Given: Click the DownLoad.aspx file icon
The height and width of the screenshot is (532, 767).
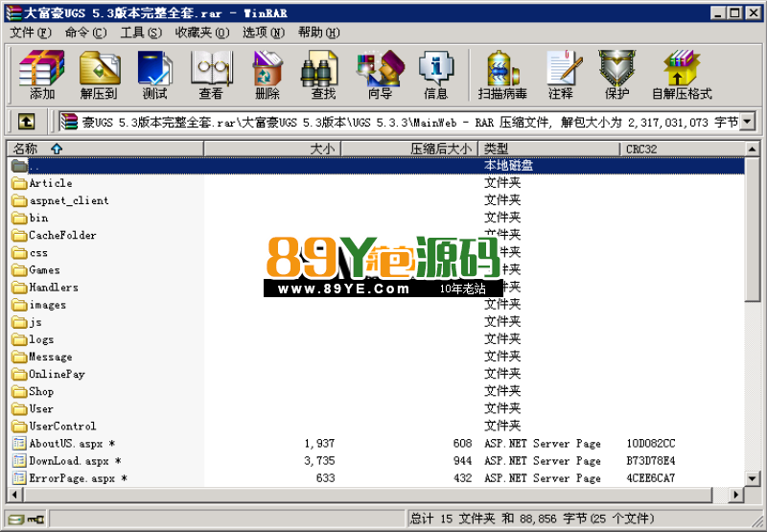Looking at the screenshot, I should tap(19, 461).
